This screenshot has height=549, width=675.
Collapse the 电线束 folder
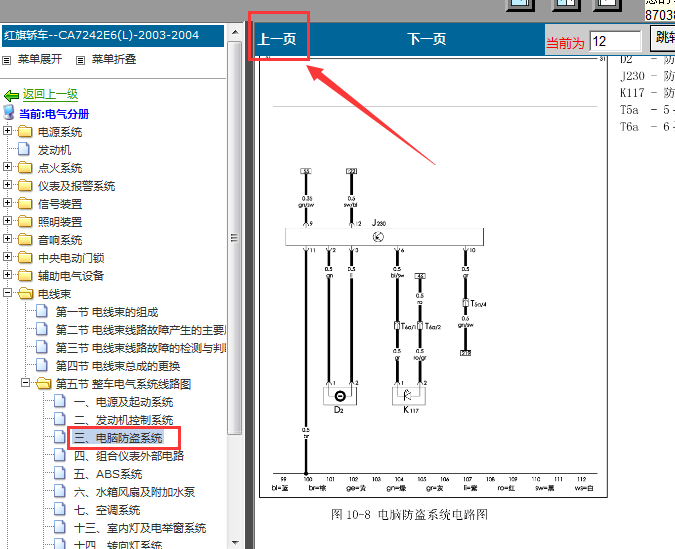pyautogui.click(x=7, y=292)
